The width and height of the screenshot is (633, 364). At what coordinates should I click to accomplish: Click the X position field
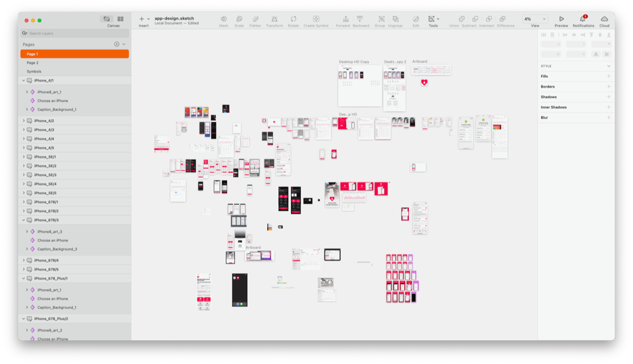(x=551, y=44)
